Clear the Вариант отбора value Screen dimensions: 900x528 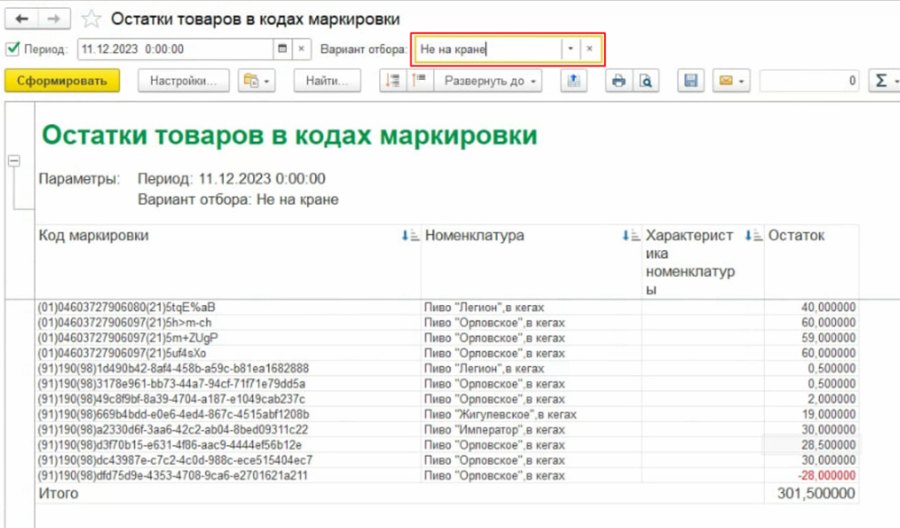tap(589, 49)
